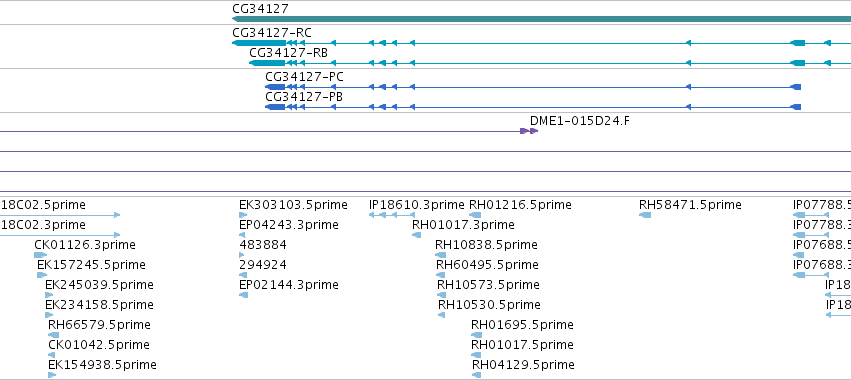Click the RH01017.3prime EST marker
Viewport: 851px width, 380px height.
click(416, 235)
